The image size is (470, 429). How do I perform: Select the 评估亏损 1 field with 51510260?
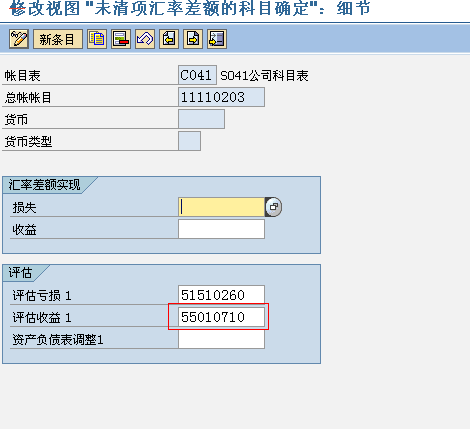pos(222,295)
